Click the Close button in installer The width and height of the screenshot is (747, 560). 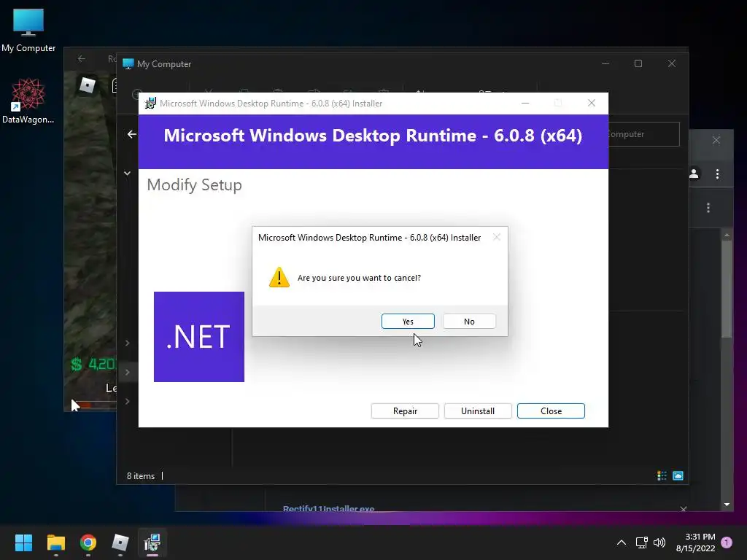[x=551, y=411]
